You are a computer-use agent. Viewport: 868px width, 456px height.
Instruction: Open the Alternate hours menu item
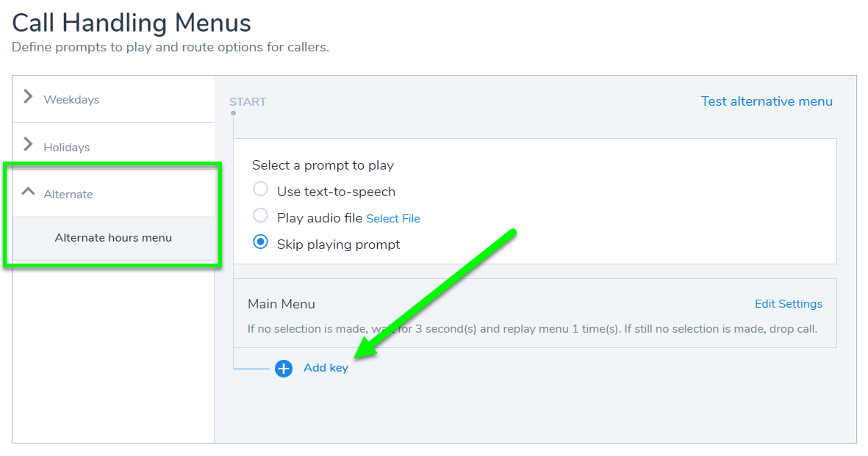click(113, 238)
